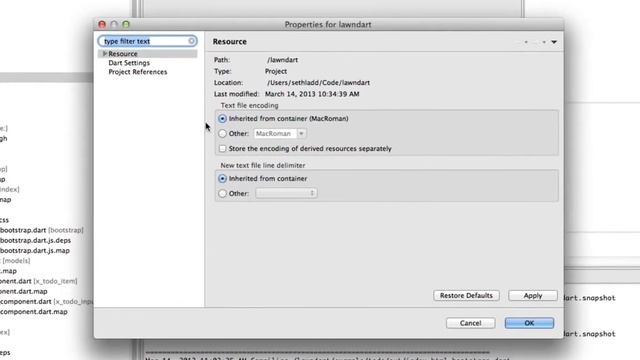Confirm with the OK button
This screenshot has height=360, width=640.
(529, 323)
